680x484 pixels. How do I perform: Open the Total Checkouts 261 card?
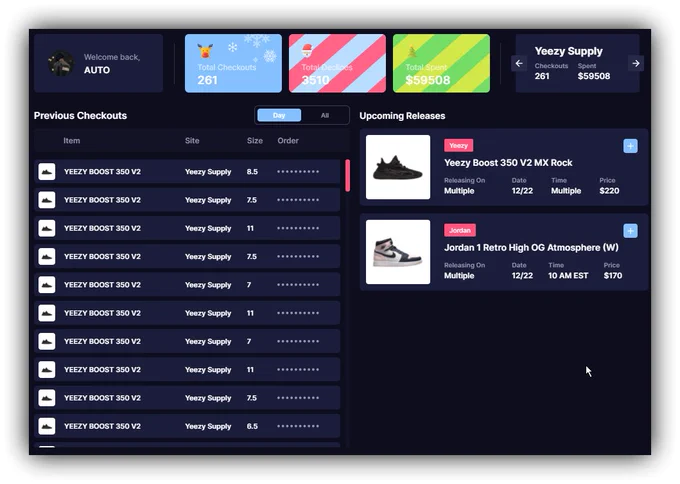coord(233,63)
